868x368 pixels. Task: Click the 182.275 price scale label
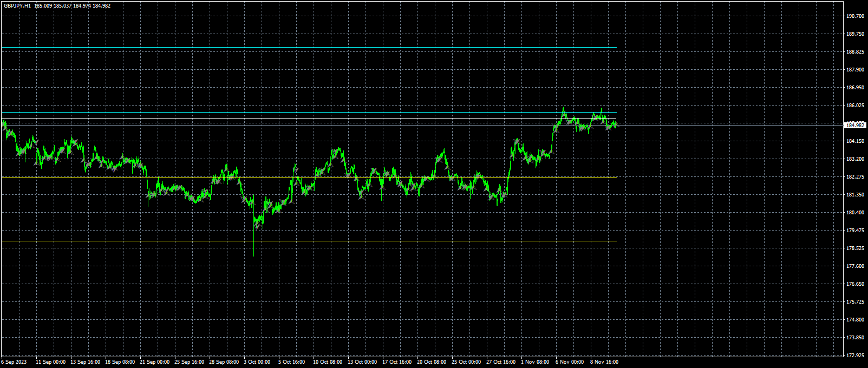click(855, 177)
